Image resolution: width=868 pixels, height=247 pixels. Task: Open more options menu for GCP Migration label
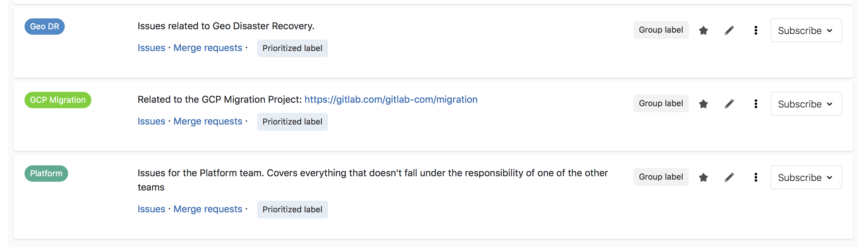point(756,103)
